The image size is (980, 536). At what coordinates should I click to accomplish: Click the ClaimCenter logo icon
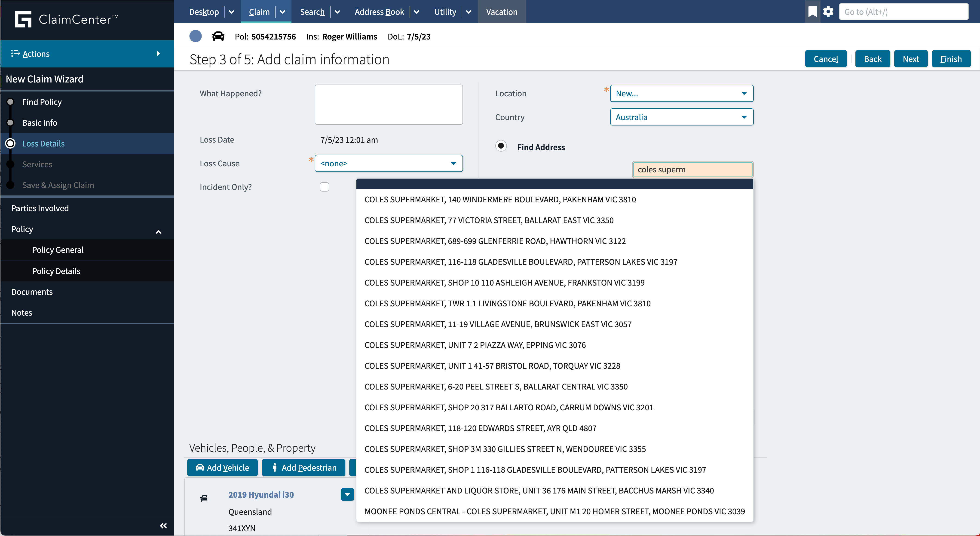[23, 19]
